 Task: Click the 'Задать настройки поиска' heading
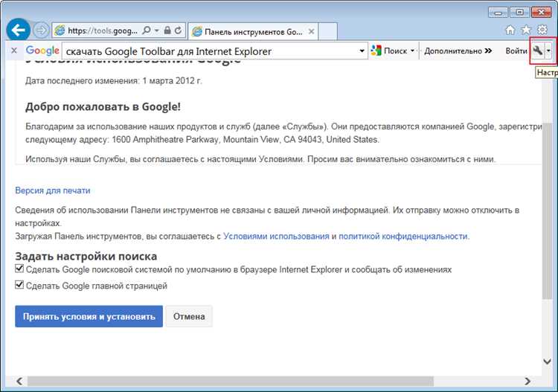[x=86, y=256]
